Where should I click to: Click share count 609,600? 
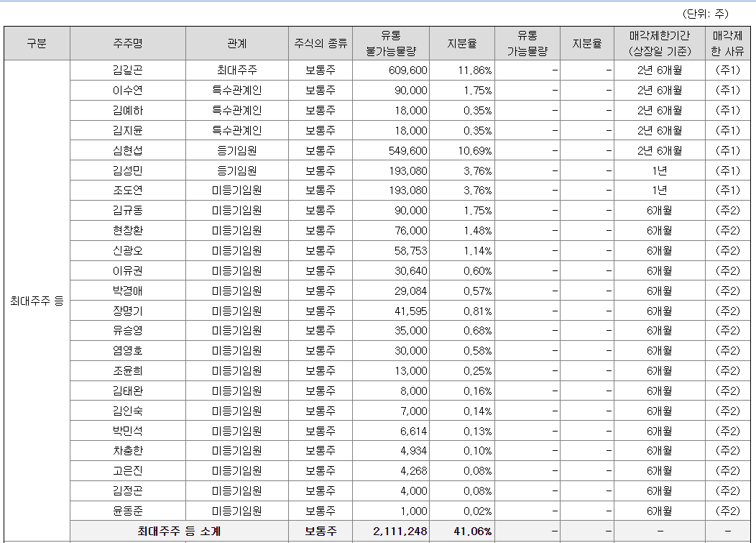408,70
